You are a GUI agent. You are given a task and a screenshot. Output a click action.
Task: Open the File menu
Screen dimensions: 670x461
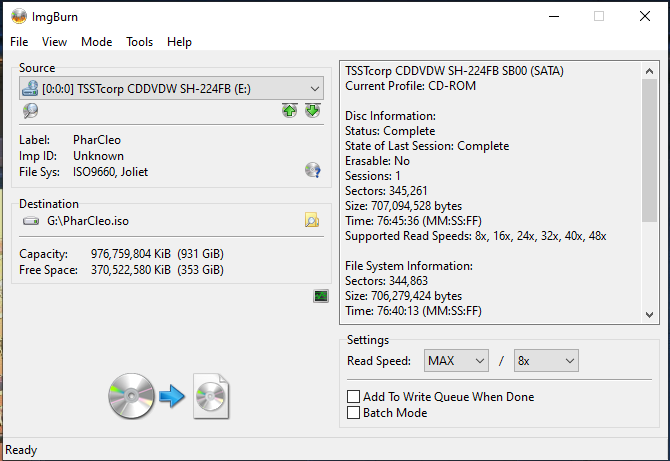(19, 42)
